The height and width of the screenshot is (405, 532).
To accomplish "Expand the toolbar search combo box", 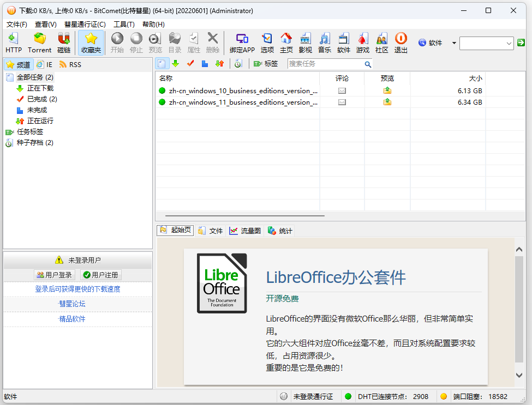I will (x=509, y=43).
